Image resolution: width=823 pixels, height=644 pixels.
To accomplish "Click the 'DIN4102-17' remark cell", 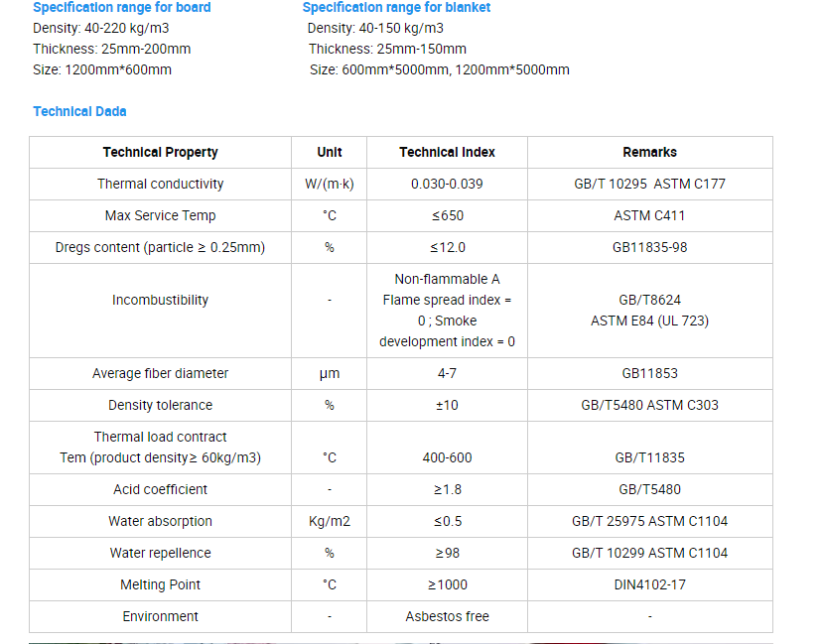I will coord(650,584).
